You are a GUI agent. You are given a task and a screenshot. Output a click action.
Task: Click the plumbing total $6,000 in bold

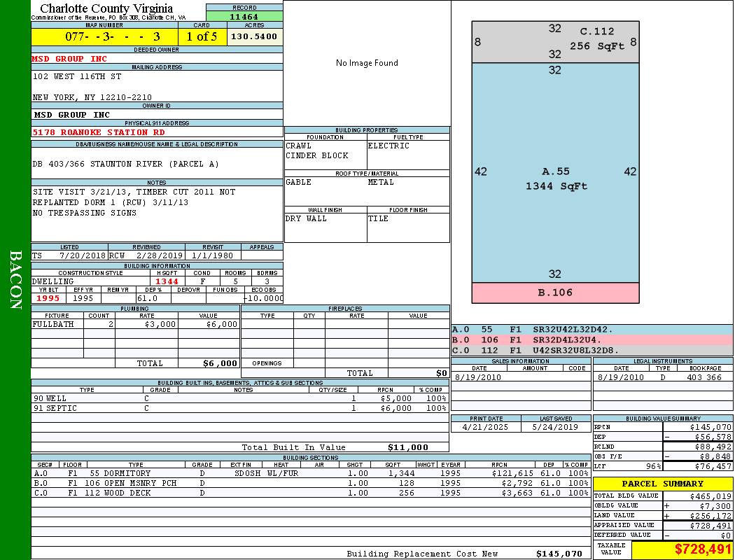[220, 363]
